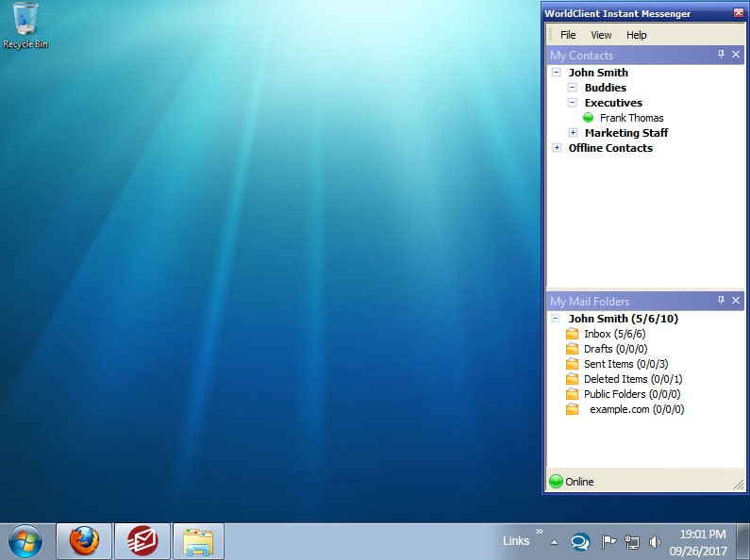Select the Offline Contacts label
This screenshot has width=750, height=560.
[610, 148]
